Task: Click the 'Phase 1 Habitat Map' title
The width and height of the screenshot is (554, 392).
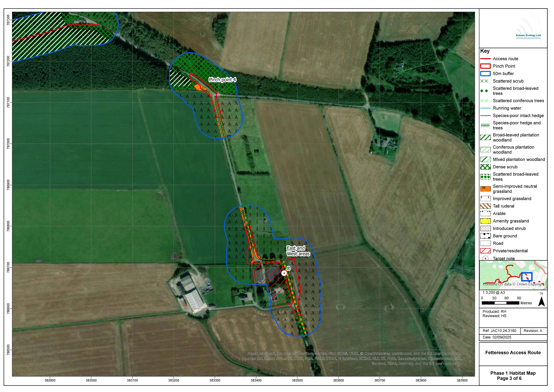Action: coord(513,373)
